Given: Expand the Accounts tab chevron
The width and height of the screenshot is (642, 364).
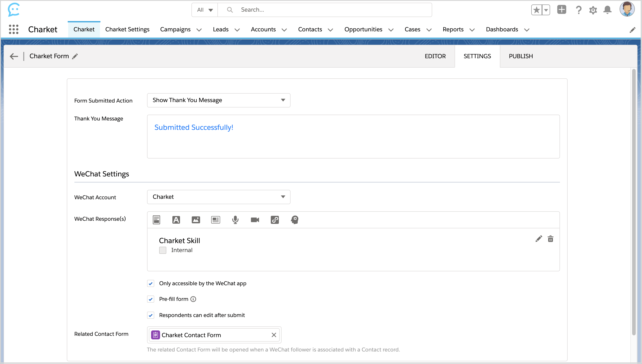Looking at the screenshot, I should click(x=284, y=30).
